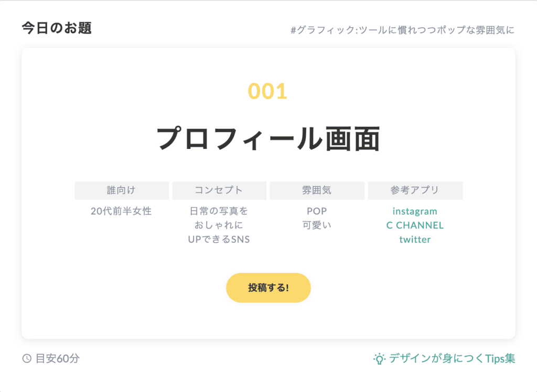Click the 可愛い mood text
Screen dimensions: 537x392
317,225
